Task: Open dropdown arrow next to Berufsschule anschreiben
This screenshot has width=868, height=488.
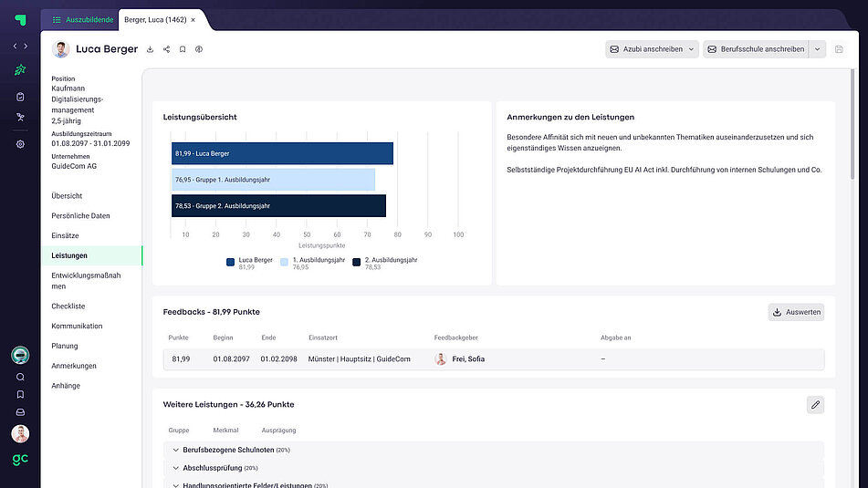Action: (818, 49)
